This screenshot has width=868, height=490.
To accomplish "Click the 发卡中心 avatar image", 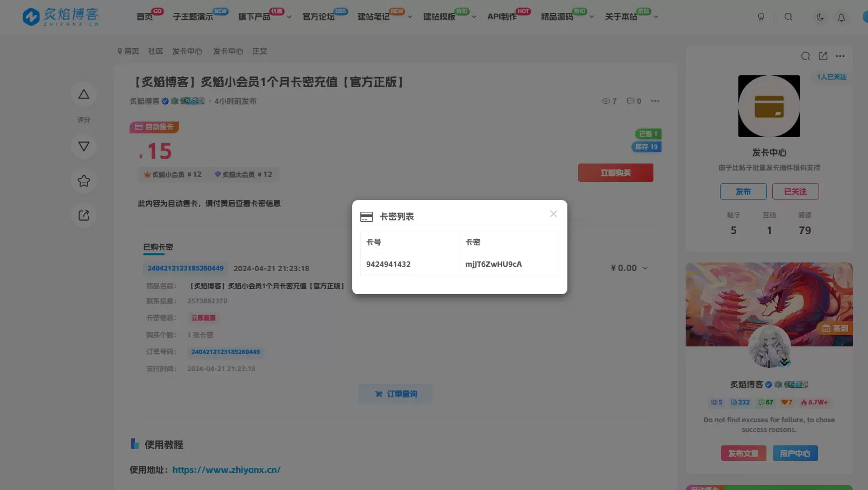I will pyautogui.click(x=769, y=106).
